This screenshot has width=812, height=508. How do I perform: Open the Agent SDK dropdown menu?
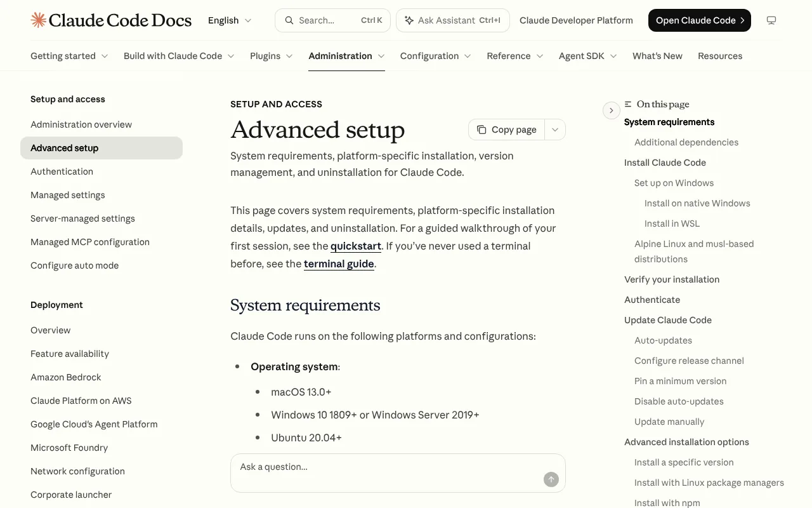point(588,56)
